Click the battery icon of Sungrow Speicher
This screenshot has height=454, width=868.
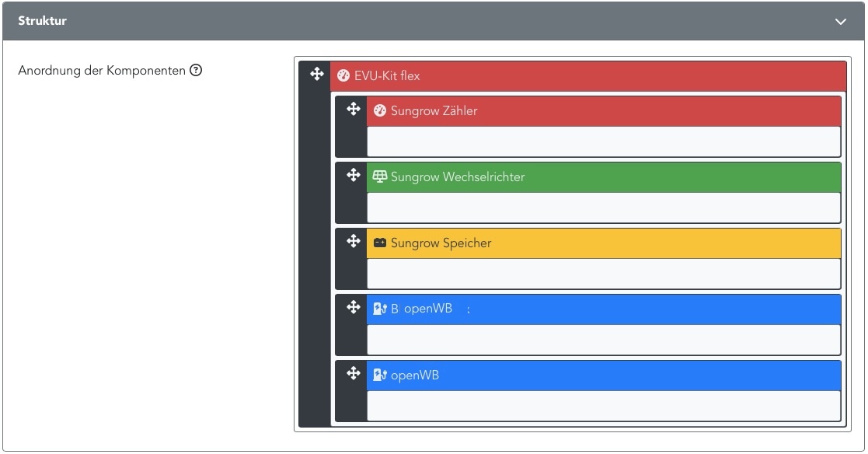pos(380,243)
